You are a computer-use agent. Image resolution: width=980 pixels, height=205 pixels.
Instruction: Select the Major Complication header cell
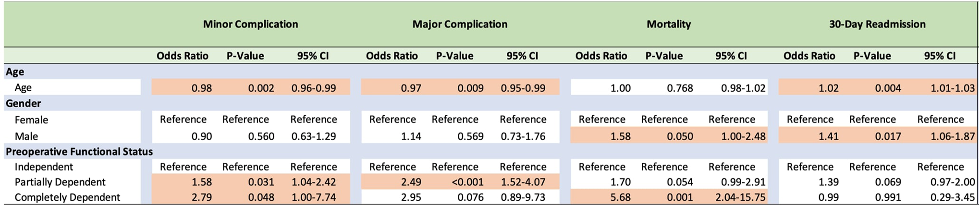tap(460, 24)
